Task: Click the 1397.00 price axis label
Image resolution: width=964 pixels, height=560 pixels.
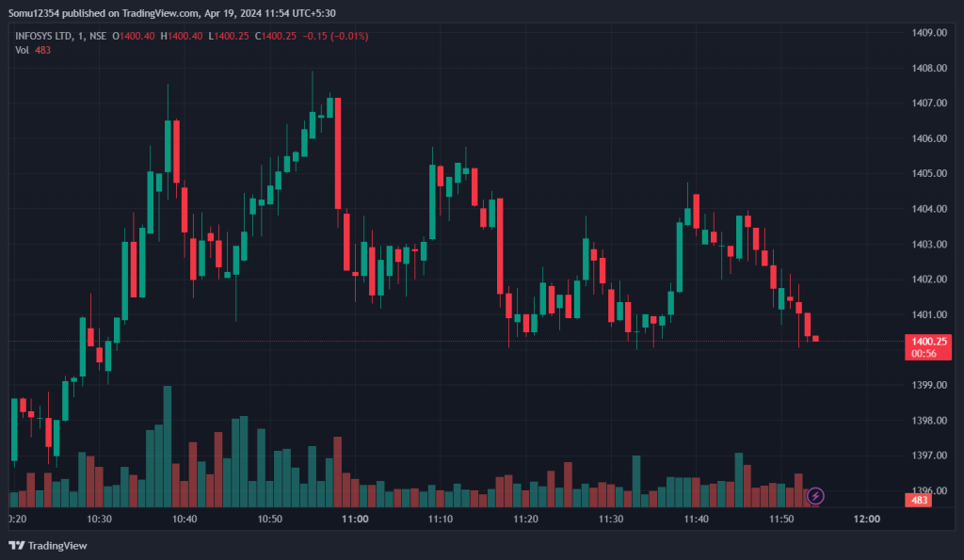Action: 929,456
